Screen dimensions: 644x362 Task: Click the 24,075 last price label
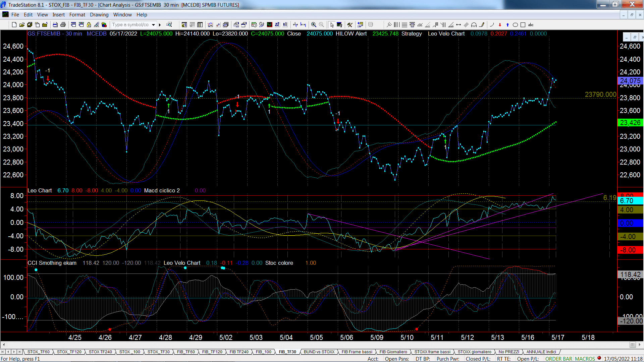click(x=630, y=81)
